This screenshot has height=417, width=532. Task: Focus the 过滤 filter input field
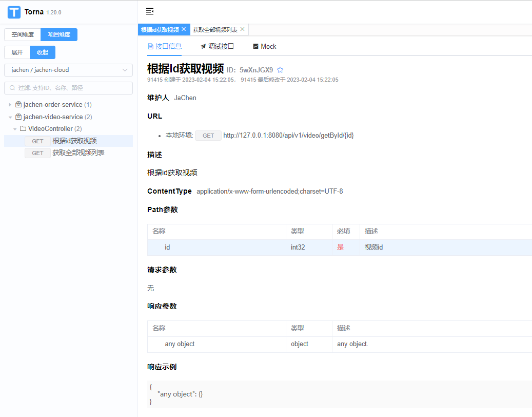68,88
